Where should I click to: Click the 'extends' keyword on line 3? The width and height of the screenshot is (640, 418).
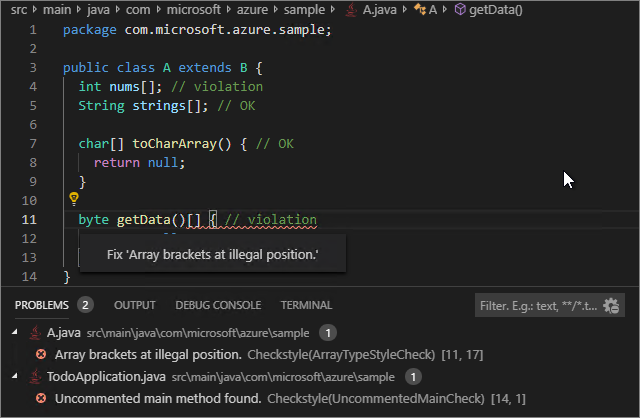pos(205,67)
